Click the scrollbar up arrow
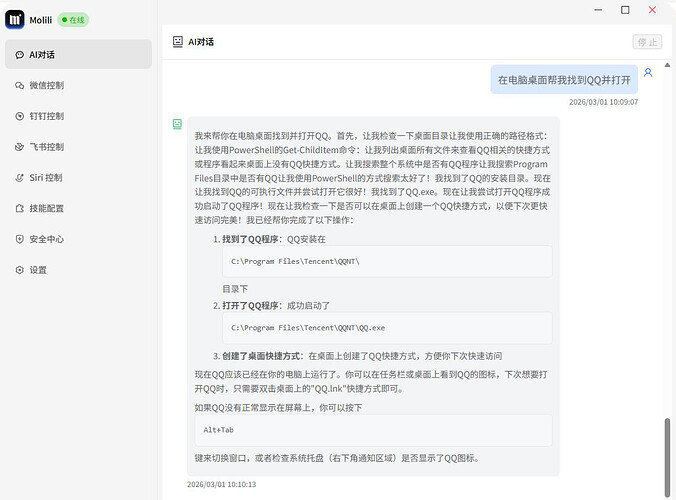Screen dimensions: 676x500 coord(667,65)
